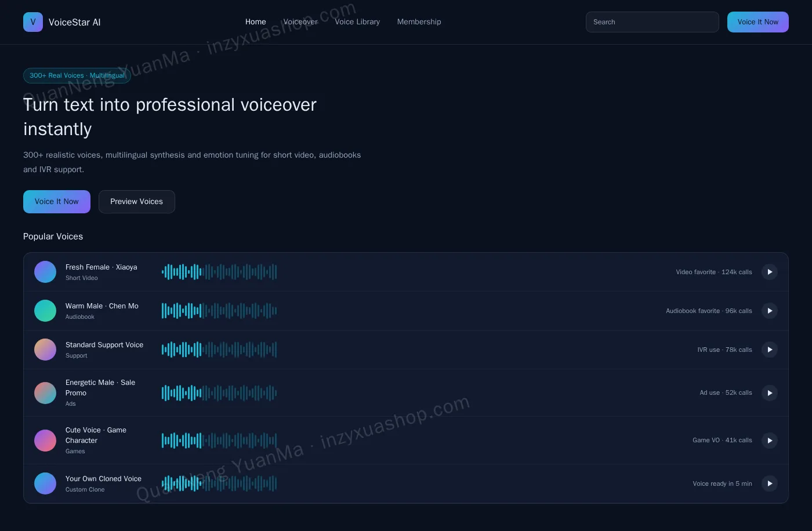
Task: Click the hero Voice It Now button
Action: (57, 202)
